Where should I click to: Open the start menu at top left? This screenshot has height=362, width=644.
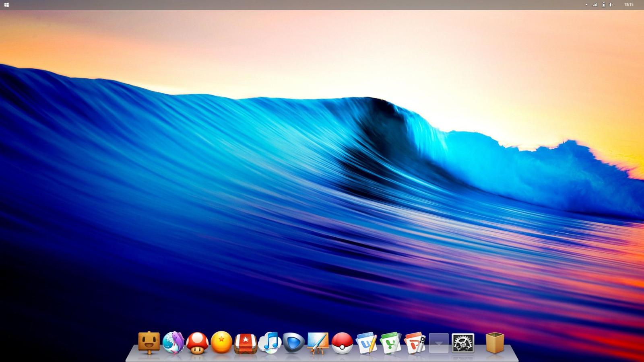click(6, 4)
